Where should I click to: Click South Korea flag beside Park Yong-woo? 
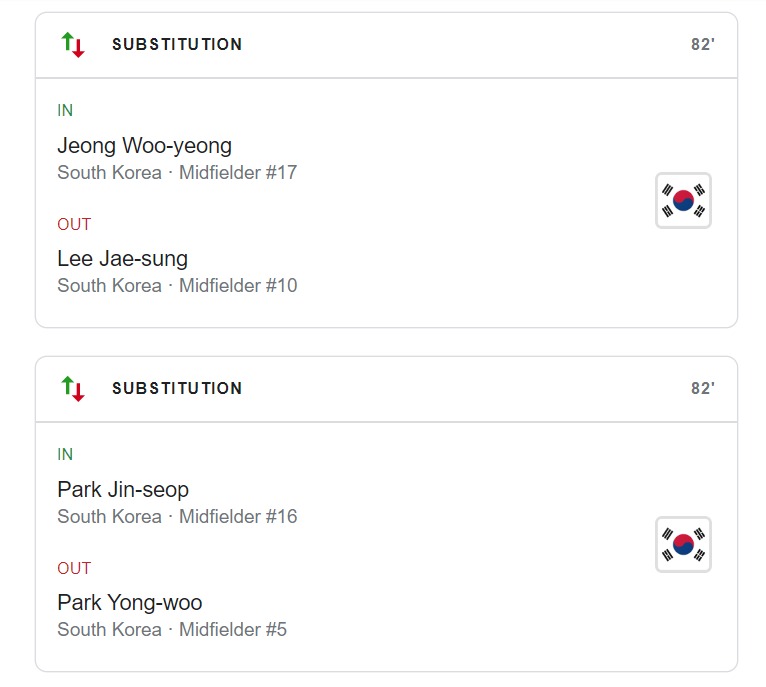click(683, 544)
